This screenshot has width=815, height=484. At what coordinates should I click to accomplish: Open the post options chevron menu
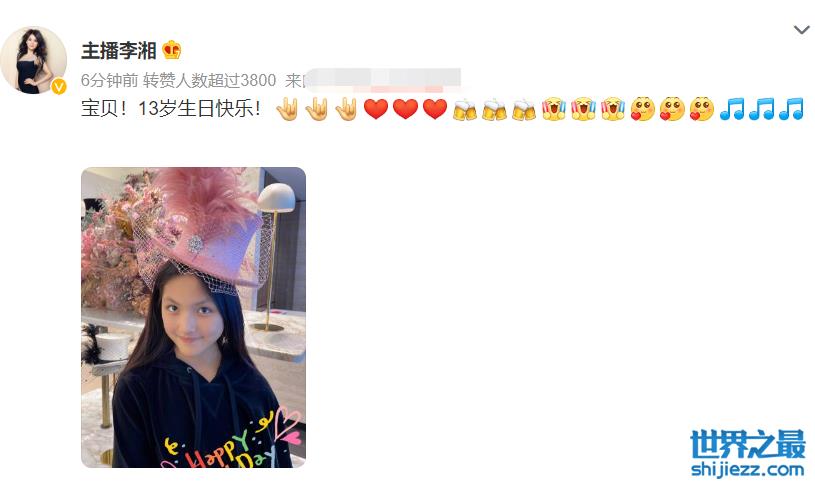point(801,30)
